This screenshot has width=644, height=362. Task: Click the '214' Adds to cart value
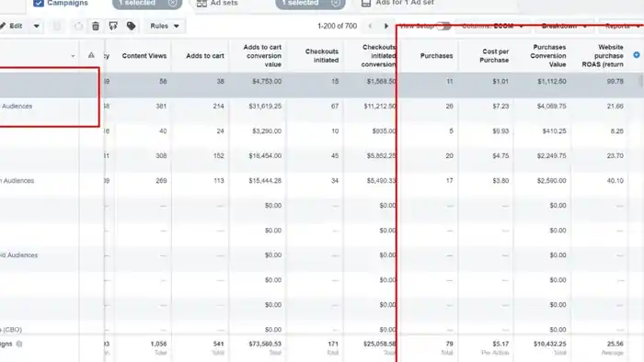pyautogui.click(x=219, y=107)
